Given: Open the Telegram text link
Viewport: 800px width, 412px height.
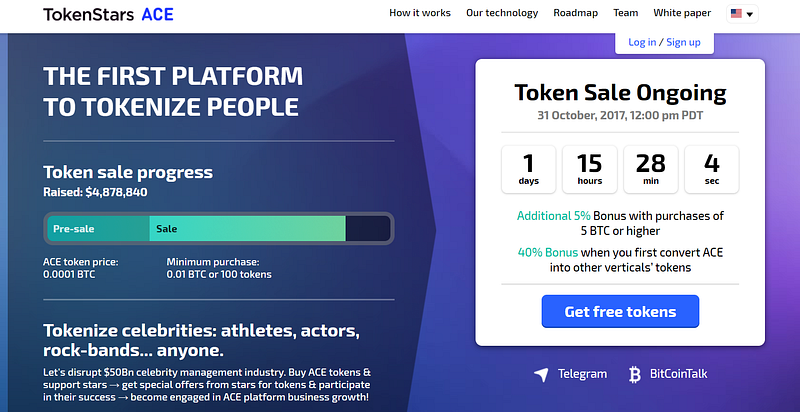Looking at the screenshot, I should pyautogui.click(x=582, y=374).
